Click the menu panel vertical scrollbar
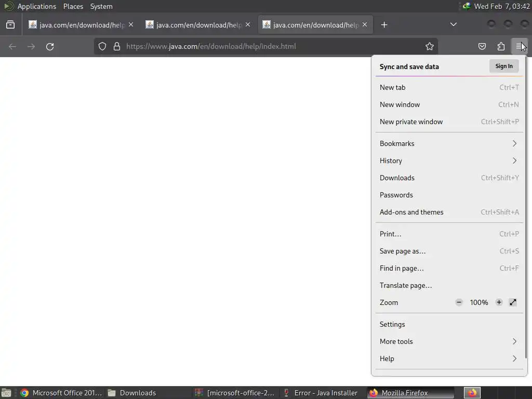The image size is (532, 399). point(526,207)
